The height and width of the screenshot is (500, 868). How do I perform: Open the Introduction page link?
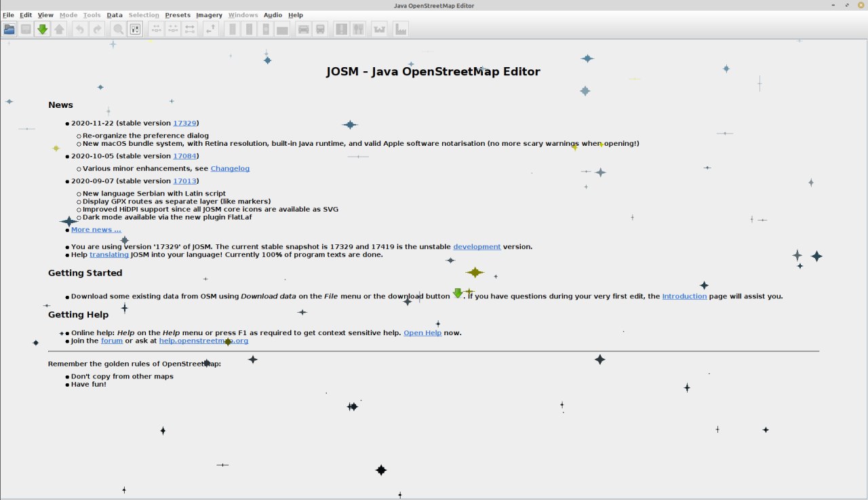684,296
